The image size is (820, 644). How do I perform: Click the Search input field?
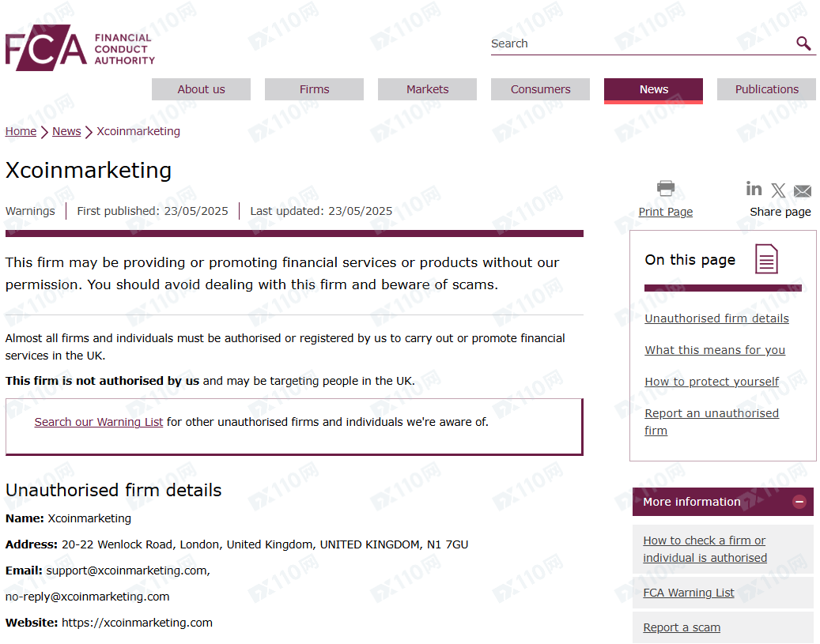(x=642, y=43)
